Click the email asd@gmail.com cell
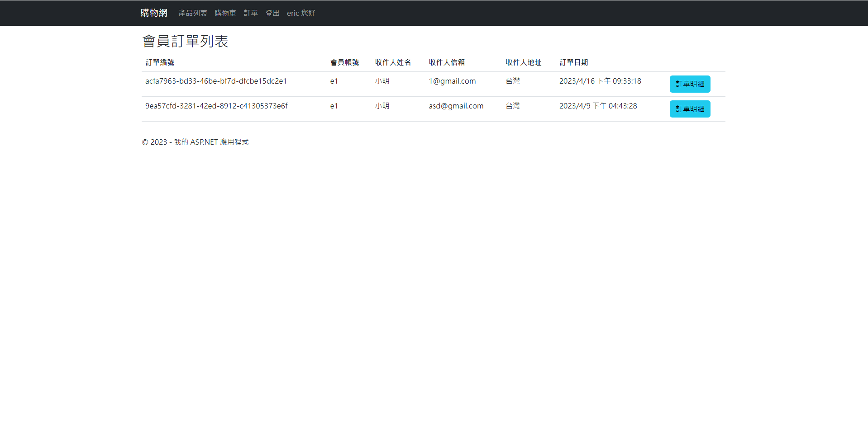 [x=456, y=106]
